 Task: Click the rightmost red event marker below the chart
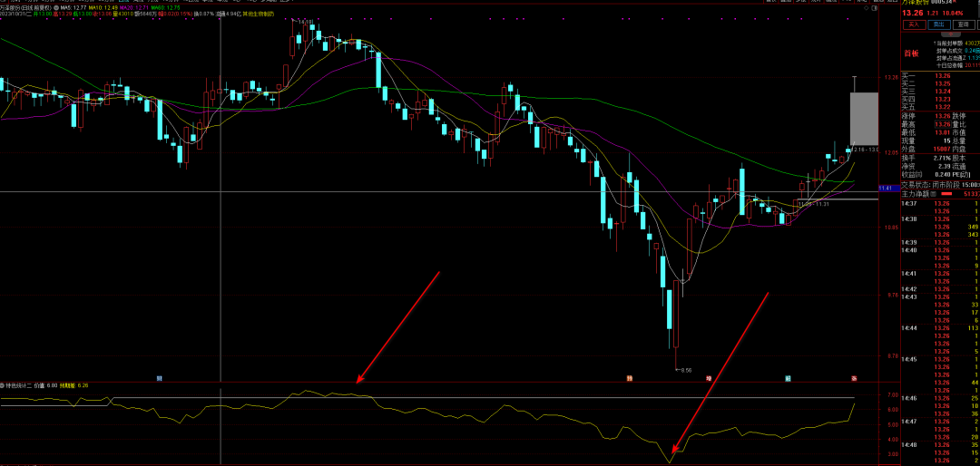(x=854, y=378)
